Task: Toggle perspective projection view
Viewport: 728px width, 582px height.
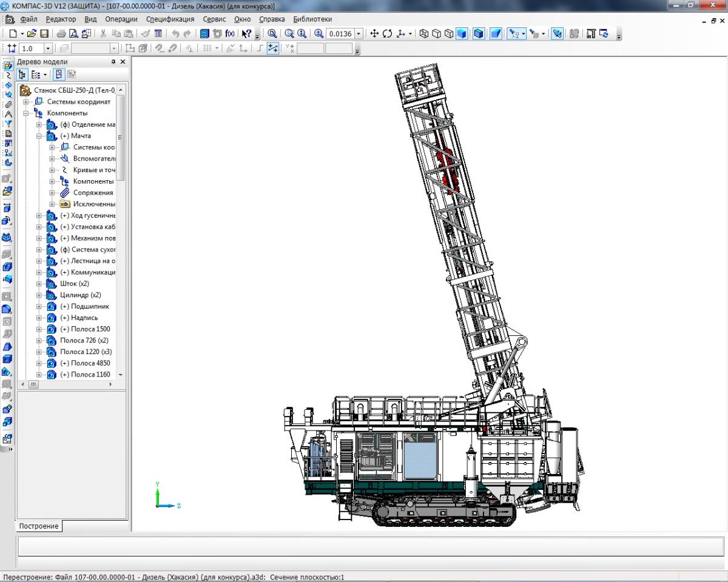Action: pos(496,34)
